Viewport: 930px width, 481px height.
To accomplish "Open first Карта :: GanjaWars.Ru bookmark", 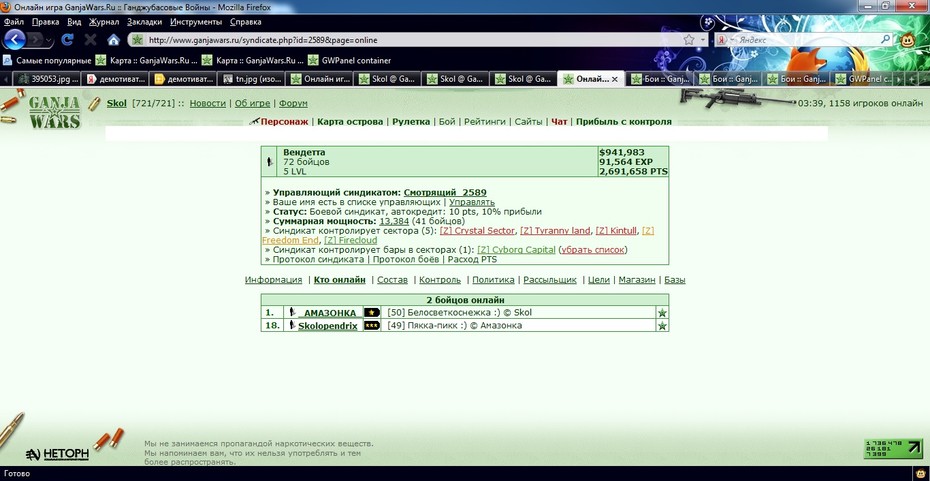I will tap(147, 60).
